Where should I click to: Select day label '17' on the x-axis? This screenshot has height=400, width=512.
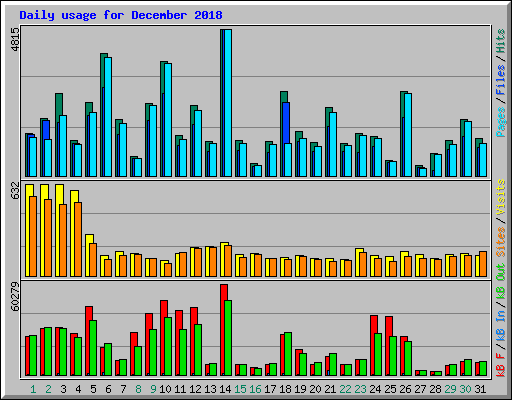tap(270, 389)
